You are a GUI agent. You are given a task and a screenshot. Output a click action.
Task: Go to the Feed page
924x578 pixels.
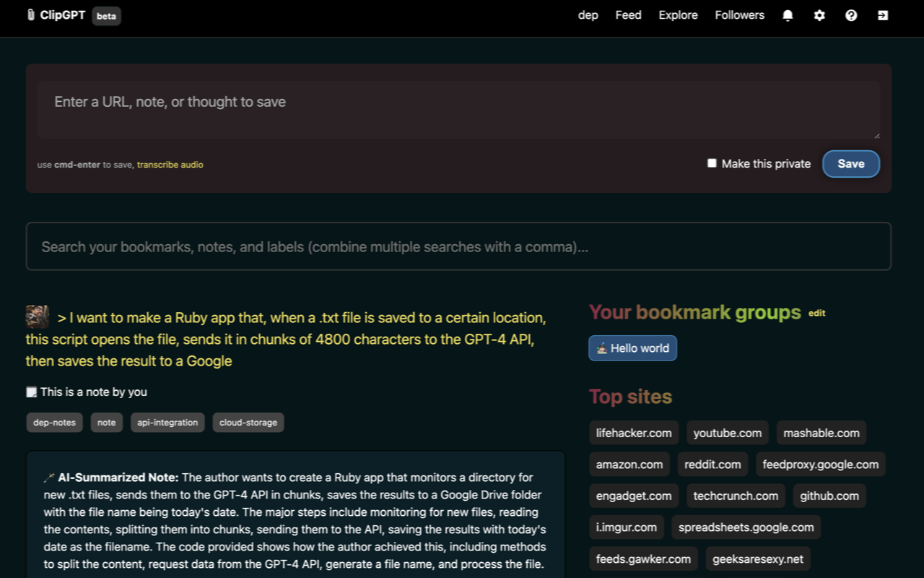(628, 15)
